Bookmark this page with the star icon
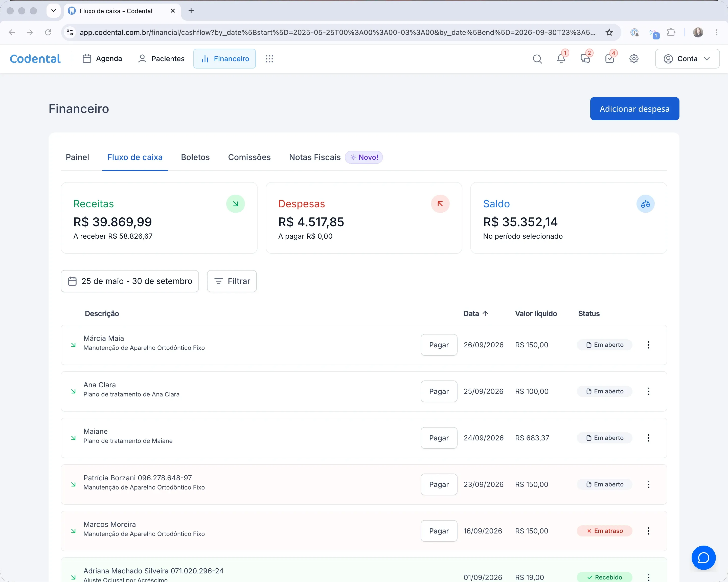The width and height of the screenshot is (728, 582). pyautogui.click(x=609, y=32)
